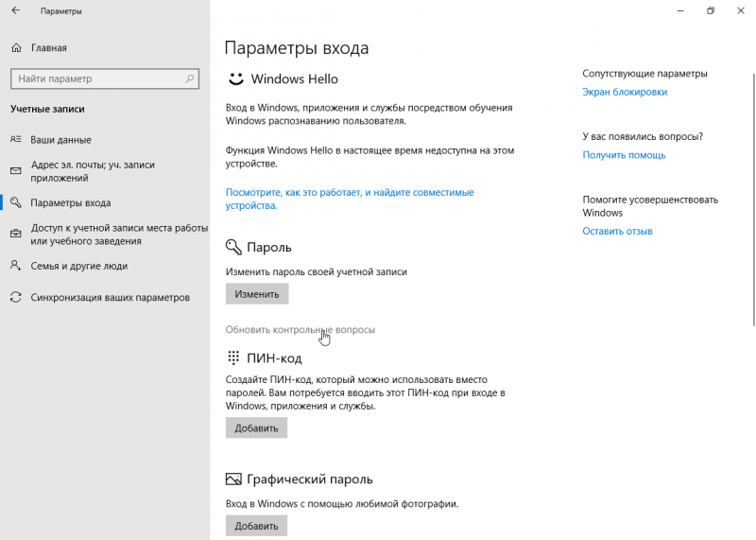The width and height of the screenshot is (756, 540).
Task: Click Обновить контрольные вопросы link
Action: 300,329
